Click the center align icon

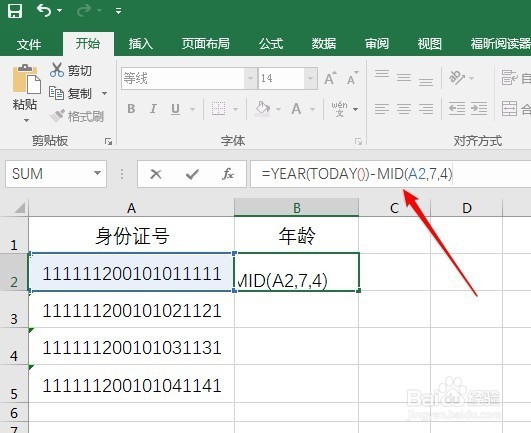click(404, 109)
